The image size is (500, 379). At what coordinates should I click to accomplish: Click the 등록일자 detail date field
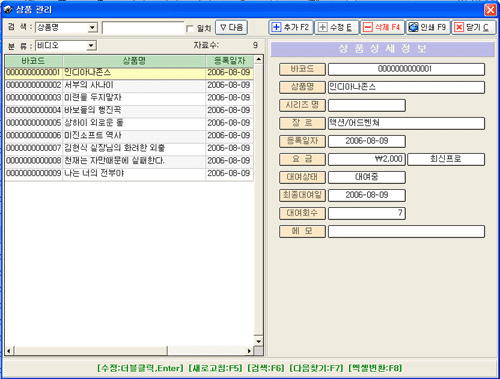click(367, 141)
